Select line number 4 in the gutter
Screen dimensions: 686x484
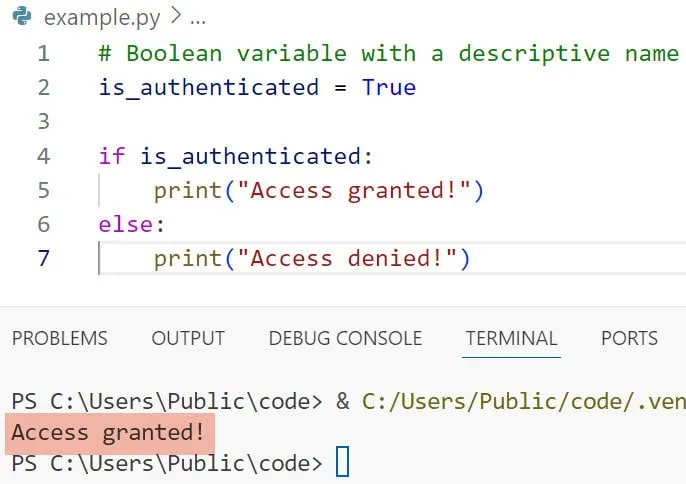click(43, 156)
